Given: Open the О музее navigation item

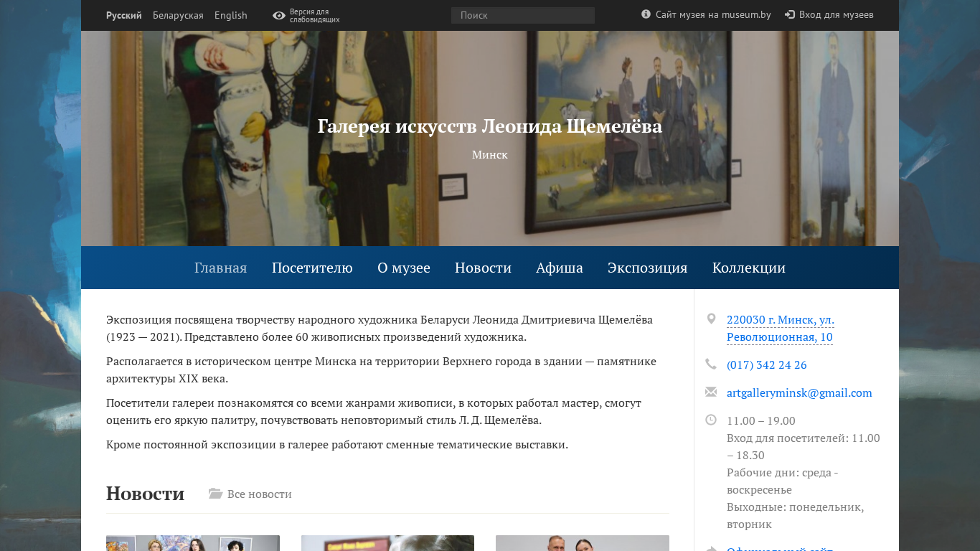Looking at the screenshot, I should [404, 268].
